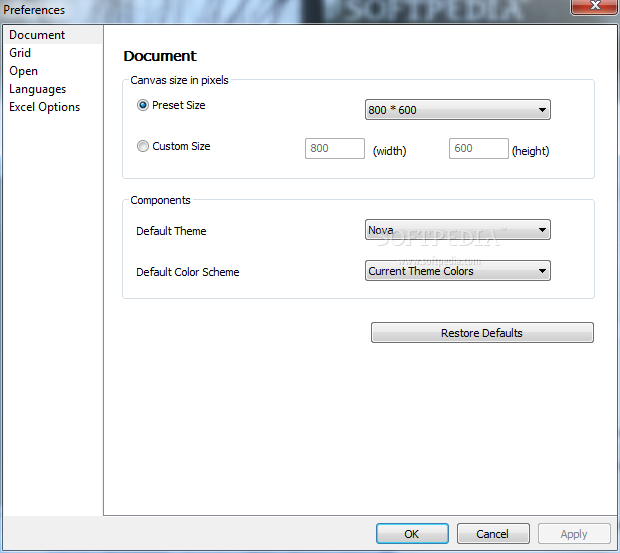Choose the Custom Size radio option
The image size is (620, 553).
pyautogui.click(x=143, y=146)
